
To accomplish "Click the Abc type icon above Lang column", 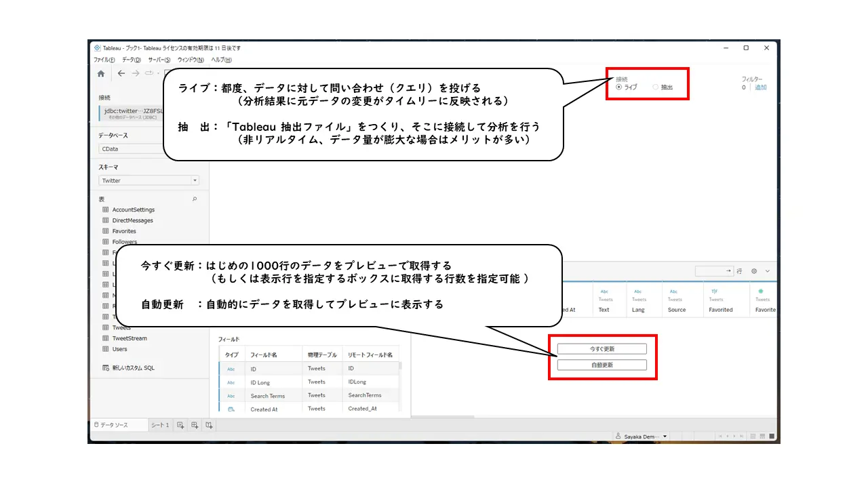I will click(637, 291).
